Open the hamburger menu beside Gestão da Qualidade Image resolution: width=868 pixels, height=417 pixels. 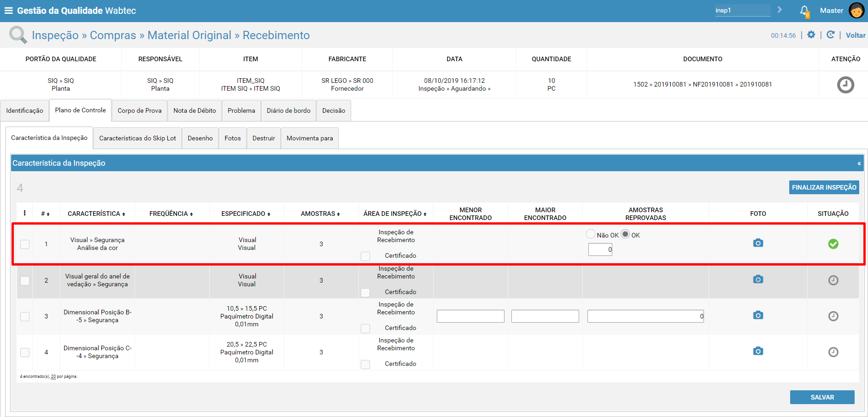point(9,10)
